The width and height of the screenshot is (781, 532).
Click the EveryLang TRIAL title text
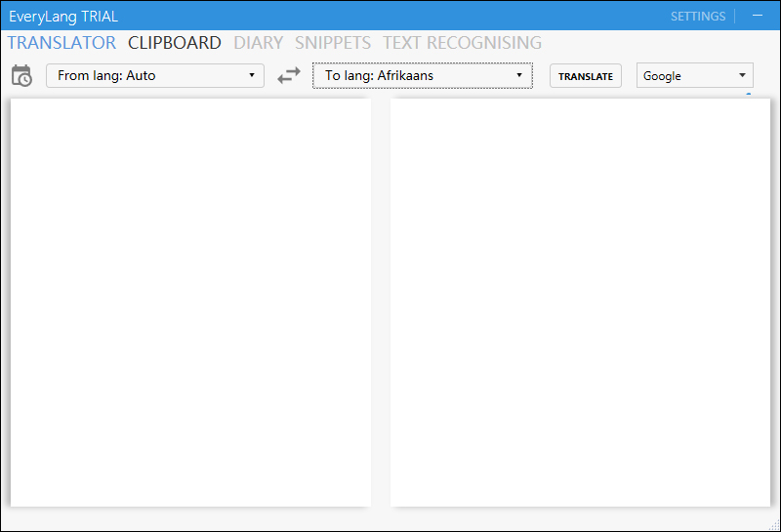point(63,17)
